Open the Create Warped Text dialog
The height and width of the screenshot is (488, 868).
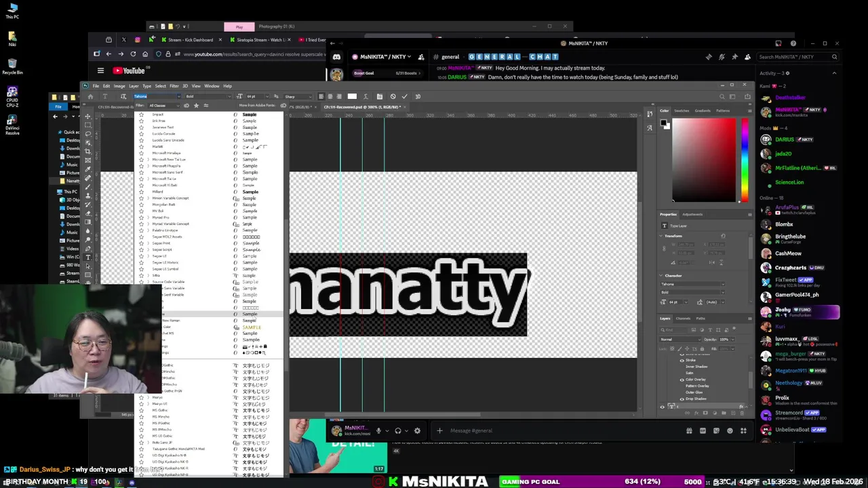pyautogui.click(x=366, y=96)
